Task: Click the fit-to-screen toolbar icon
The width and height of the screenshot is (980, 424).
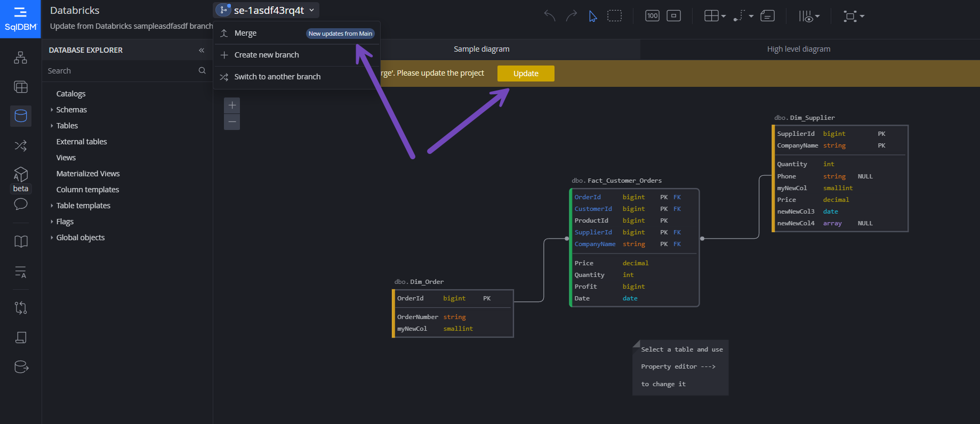Action: pyautogui.click(x=674, y=16)
